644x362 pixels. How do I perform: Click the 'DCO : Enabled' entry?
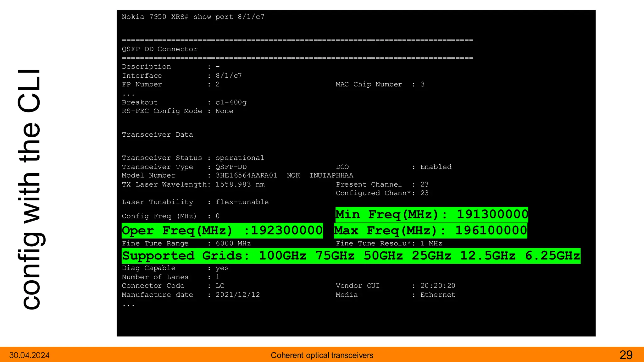[x=393, y=167]
